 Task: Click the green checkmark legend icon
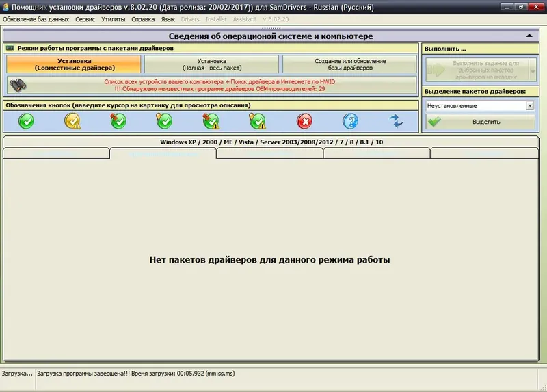pyautogui.click(x=26, y=121)
